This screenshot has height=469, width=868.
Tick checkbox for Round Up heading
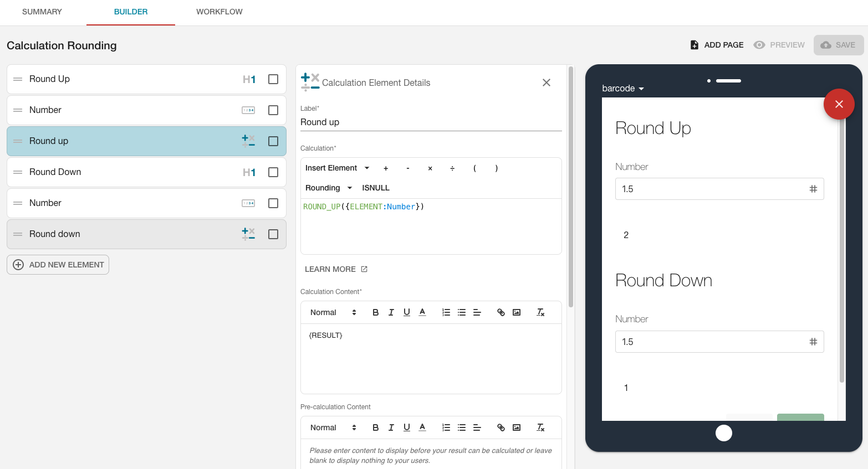coord(273,79)
